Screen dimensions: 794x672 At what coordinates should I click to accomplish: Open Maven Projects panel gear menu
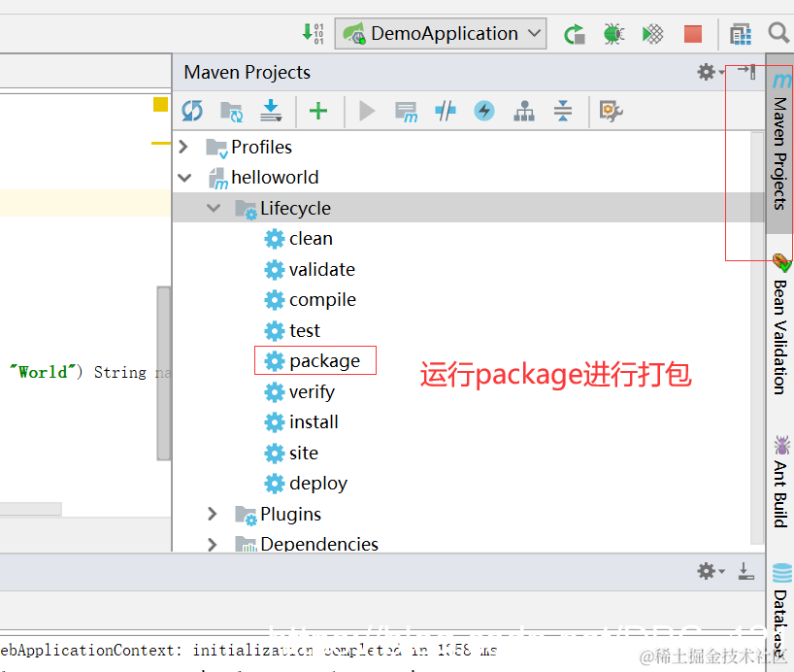click(x=710, y=72)
